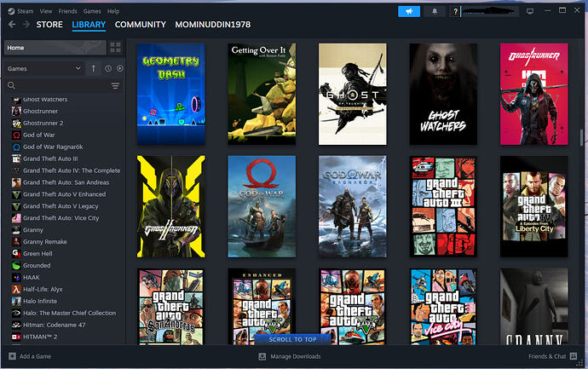Click the recent activity clock icon
588x369 pixels.
pos(108,68)
